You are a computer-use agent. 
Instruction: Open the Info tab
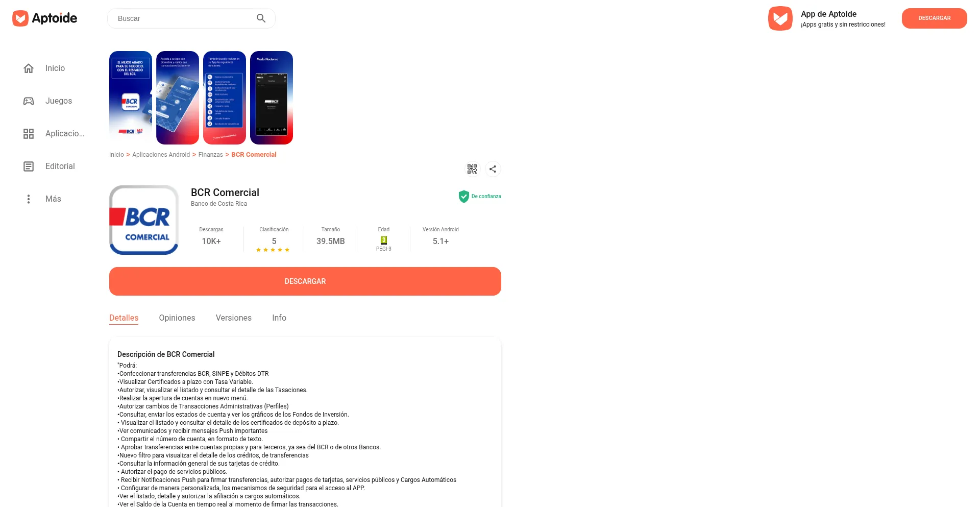tap(279, 318)
